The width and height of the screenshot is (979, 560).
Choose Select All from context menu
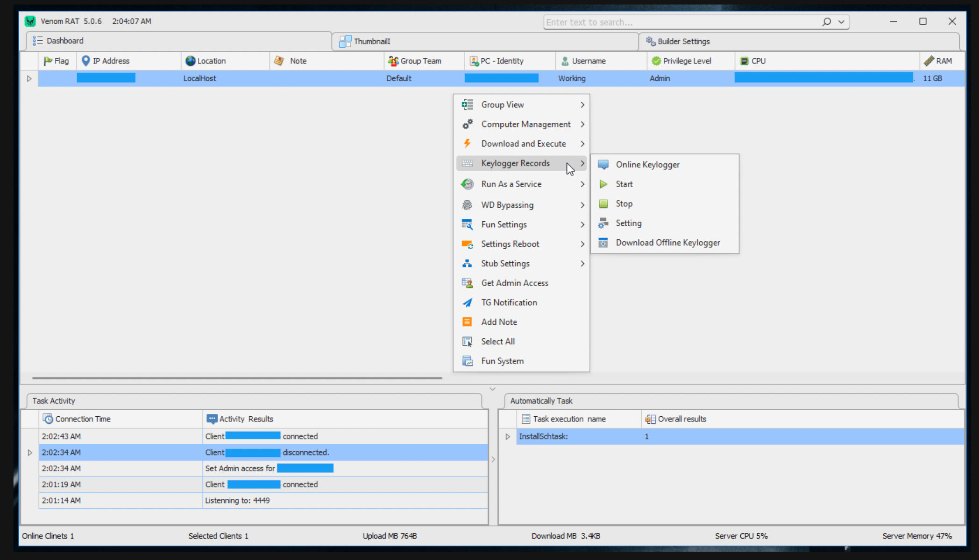[x=498, y=342]
